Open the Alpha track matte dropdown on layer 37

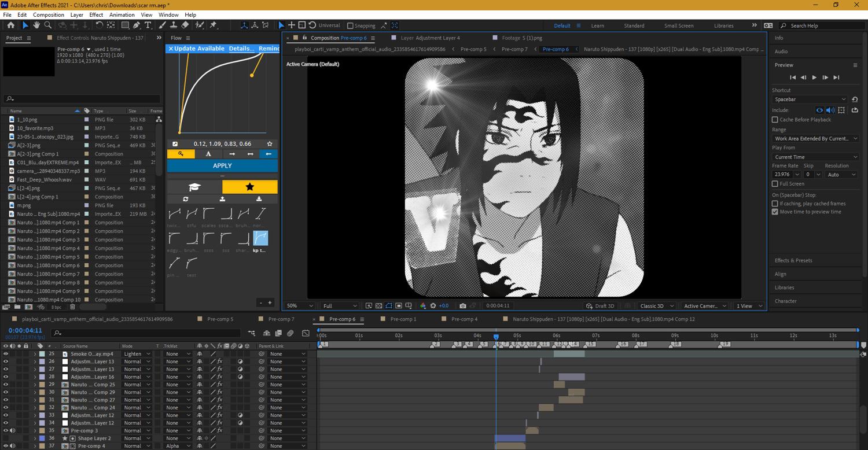click(178, 446)
